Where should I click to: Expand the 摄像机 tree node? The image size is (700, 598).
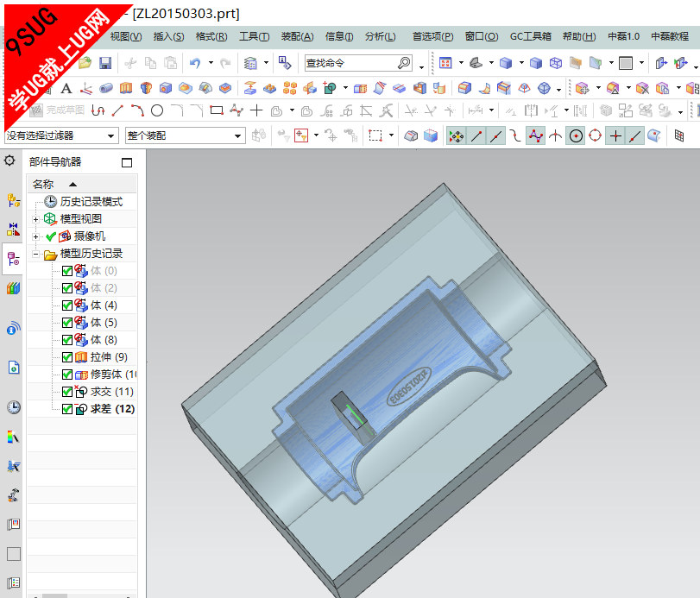click(x=35, y=236)
